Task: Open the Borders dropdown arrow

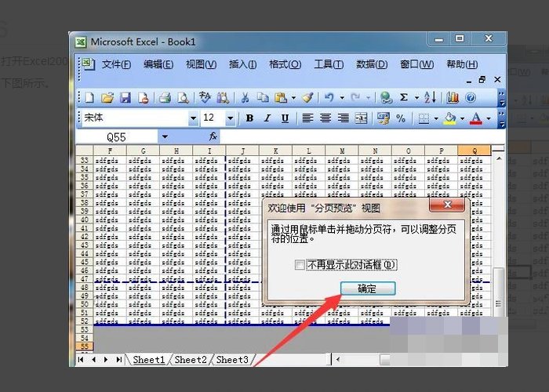Action: coord(436,118)
